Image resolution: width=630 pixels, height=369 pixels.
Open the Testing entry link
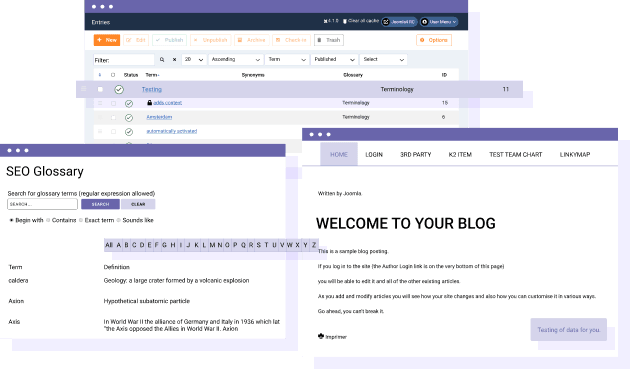pyautogui.click(x=152, y=89)
